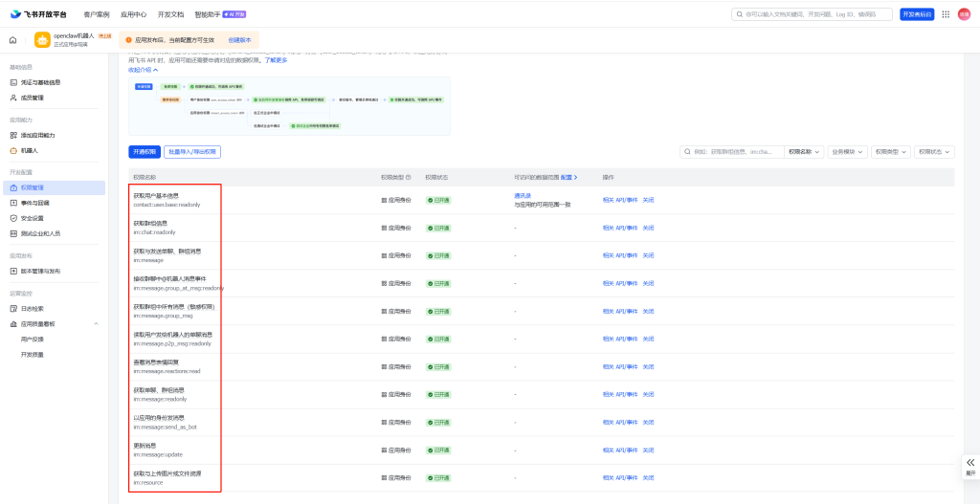Select 权限管理 in the sidebar
This screenshot has height=504, width=980.
(54, 187)
